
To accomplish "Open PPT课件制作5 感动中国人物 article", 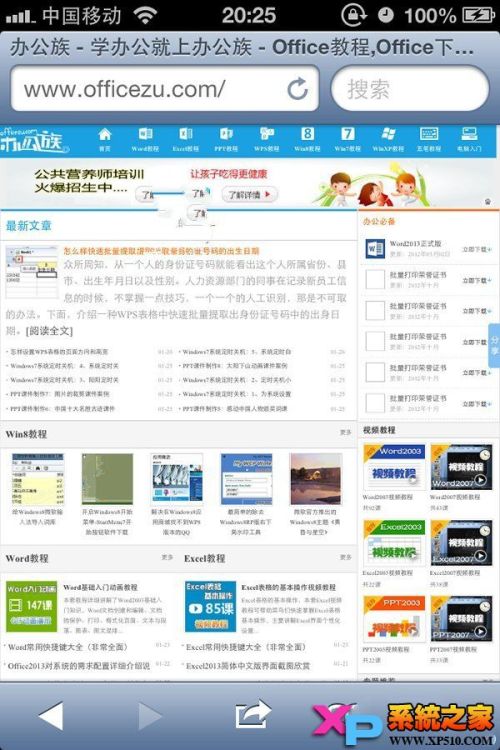I will [x=235, y=408].
